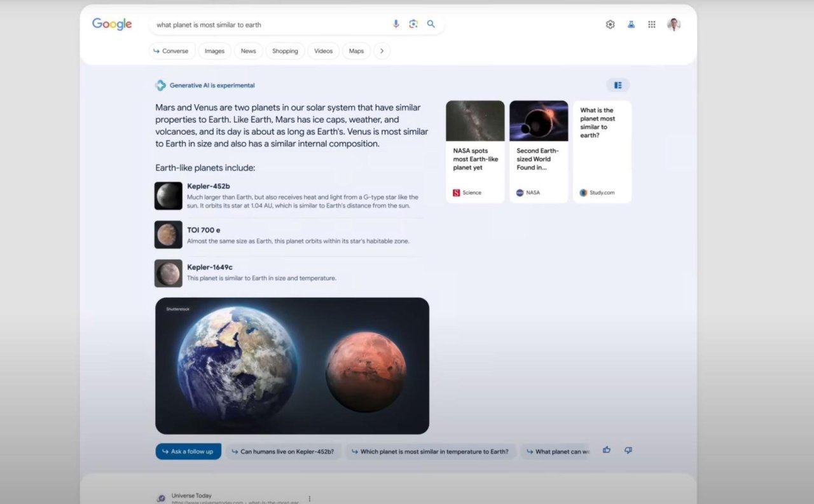Open the 'NASA spots most Earth-like planet yet' card

coord(475,152)
